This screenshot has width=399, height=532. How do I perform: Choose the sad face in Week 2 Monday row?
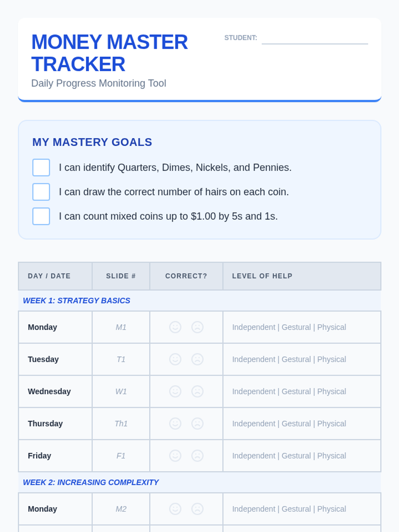(x=197, y=509)
